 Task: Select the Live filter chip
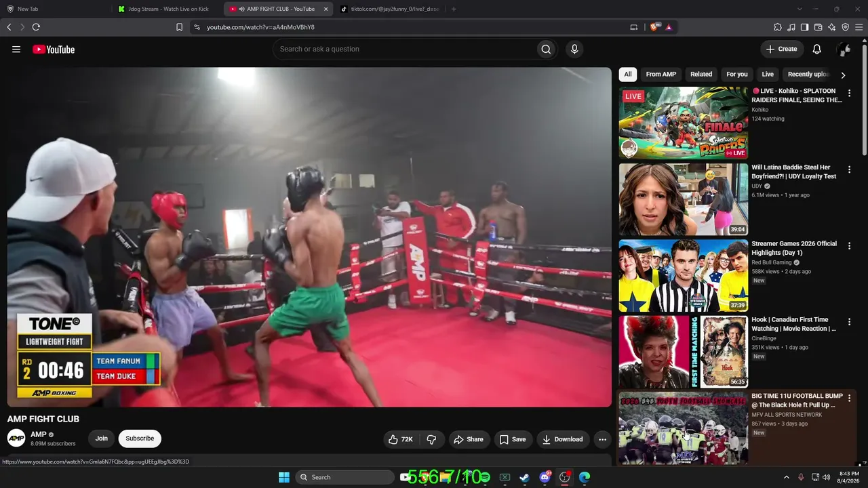[768, 75]
